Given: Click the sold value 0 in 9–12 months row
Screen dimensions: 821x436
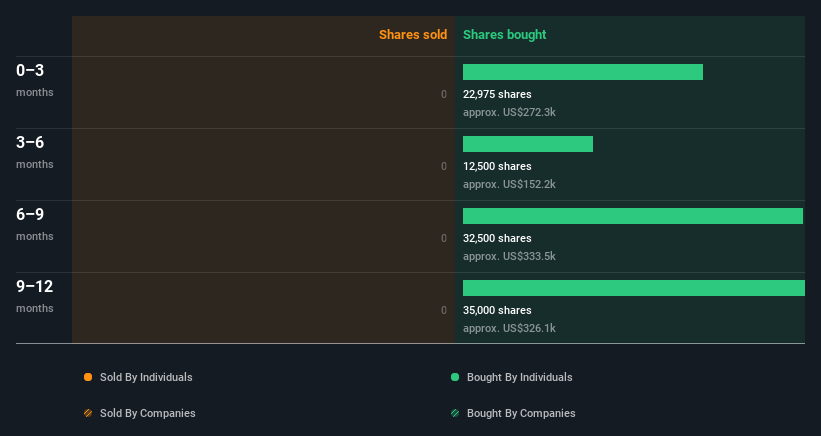Looking at the screenshot, I should (444, 310).
